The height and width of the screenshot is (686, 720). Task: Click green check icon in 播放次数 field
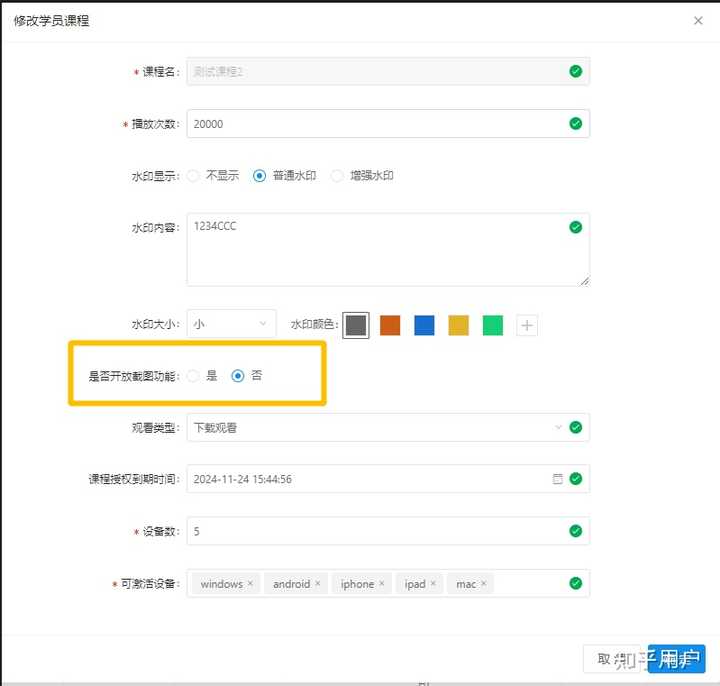click(x=576, y=124)
